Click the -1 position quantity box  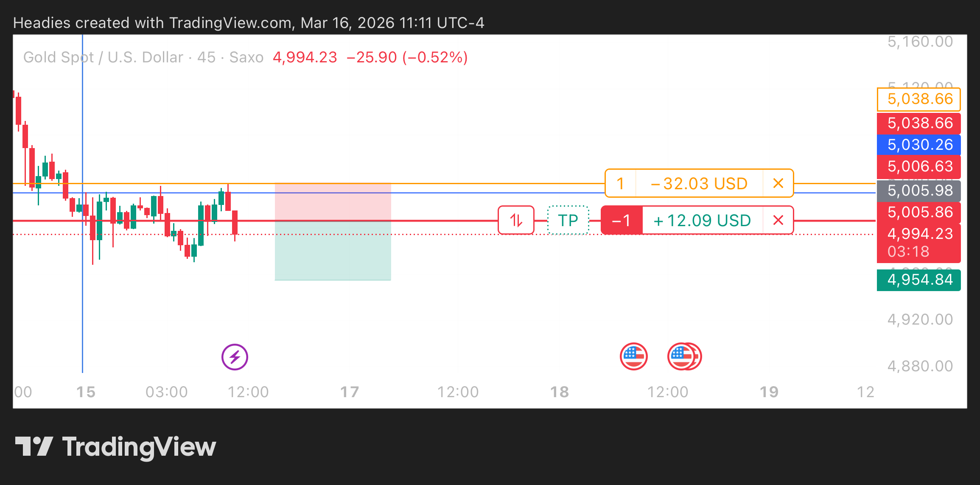(622, 220)
